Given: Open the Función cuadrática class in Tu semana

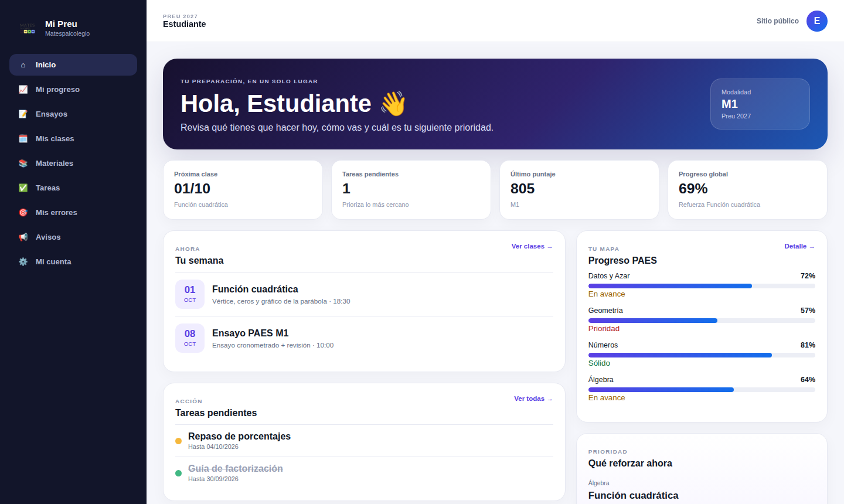Looking at the screenshot, I should click(x=364, y=294).
